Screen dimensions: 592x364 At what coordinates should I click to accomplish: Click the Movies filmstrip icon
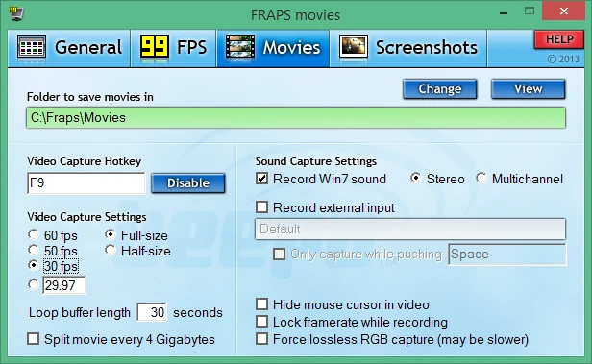(239, 47)
